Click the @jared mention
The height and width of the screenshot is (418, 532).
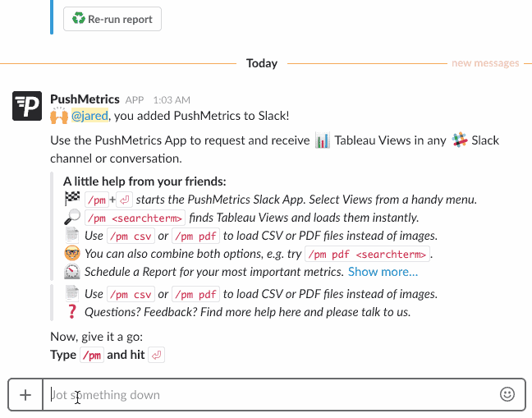coord(90,116)
